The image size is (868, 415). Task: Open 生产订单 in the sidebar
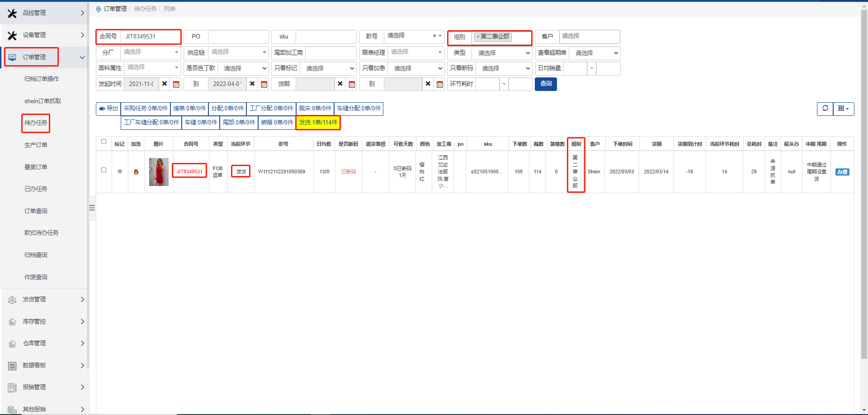click(x=36, y=145)
